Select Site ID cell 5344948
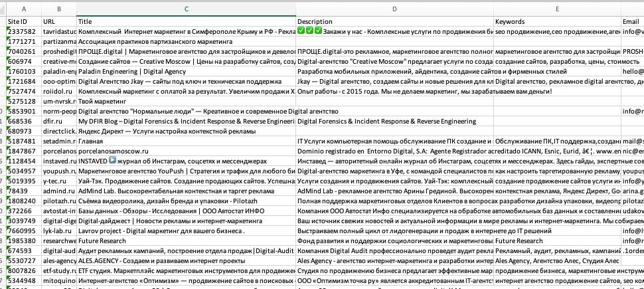644x289 pixels. tap(24, 281)
